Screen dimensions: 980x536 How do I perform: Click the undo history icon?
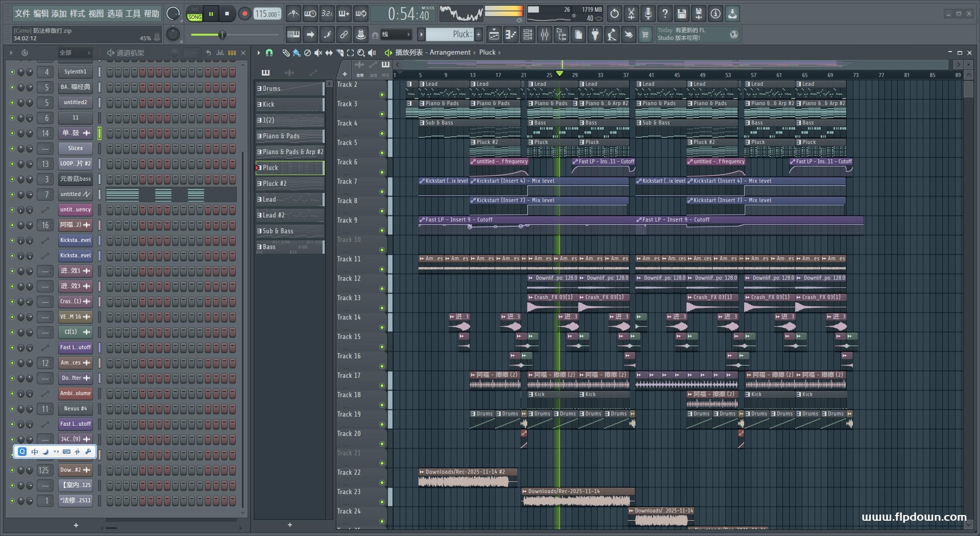[615, 14]
